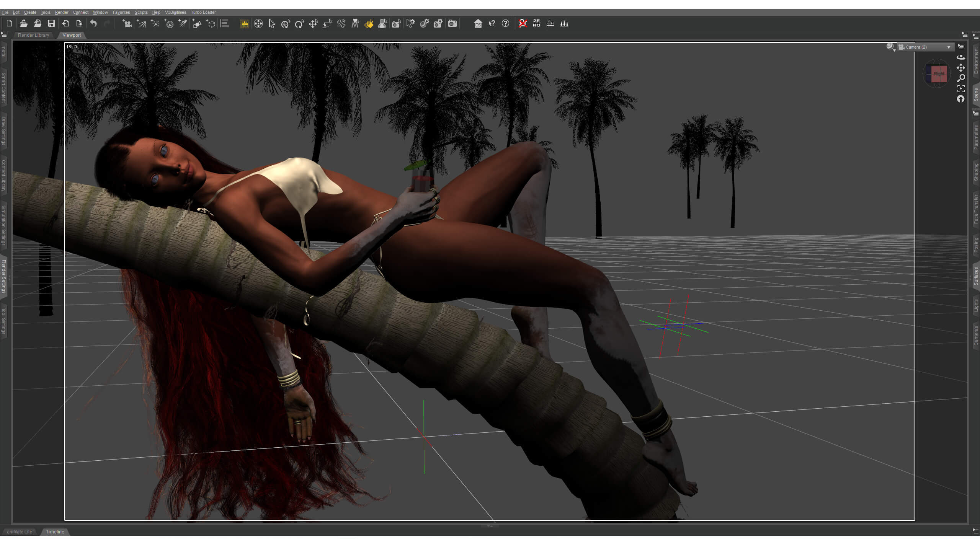
Task: Open the left pane options menu icon
Action: click(4, 34)
